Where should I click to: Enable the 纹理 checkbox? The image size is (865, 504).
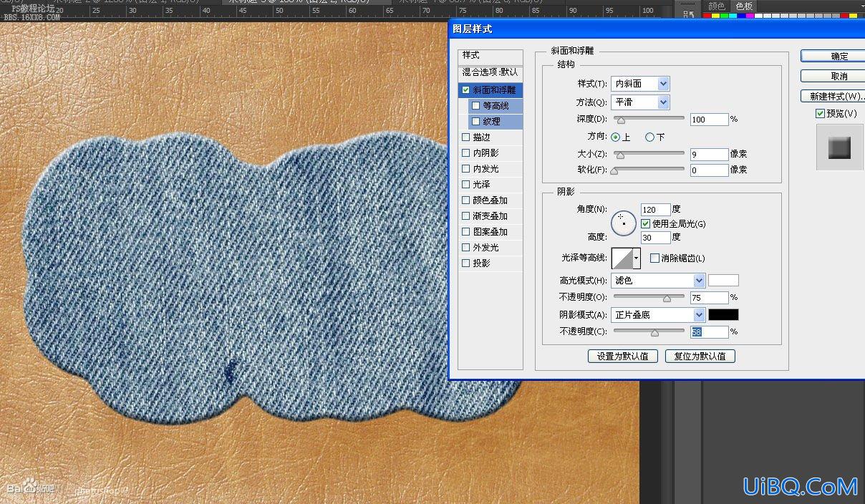coord(476,122)
